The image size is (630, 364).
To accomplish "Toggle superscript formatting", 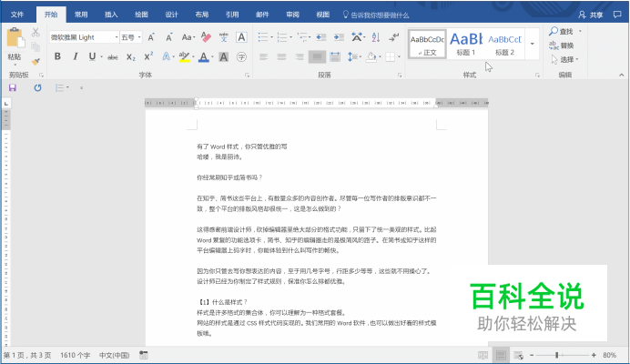I will pyautogui.click(x=148, y=56).
